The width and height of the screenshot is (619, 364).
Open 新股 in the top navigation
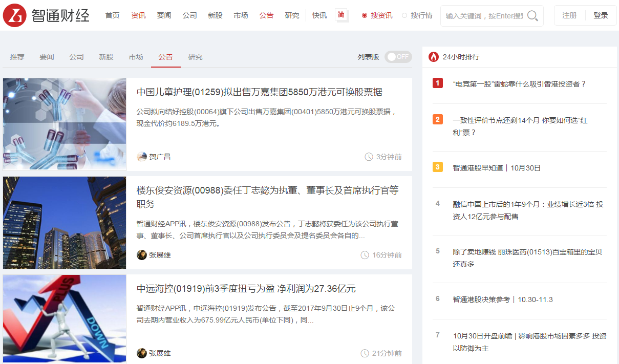pyautogui.click(x=215, y=15)
